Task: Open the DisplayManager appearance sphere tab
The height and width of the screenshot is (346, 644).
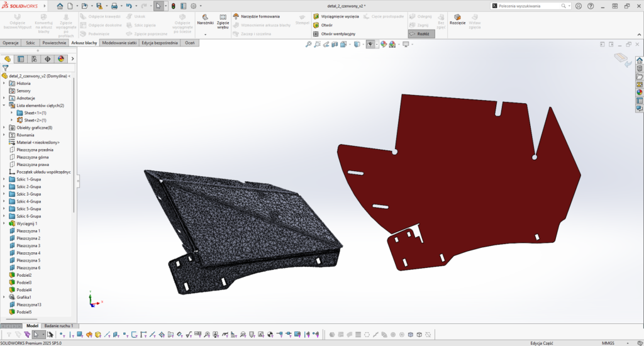Action: (x=61, y=59)
